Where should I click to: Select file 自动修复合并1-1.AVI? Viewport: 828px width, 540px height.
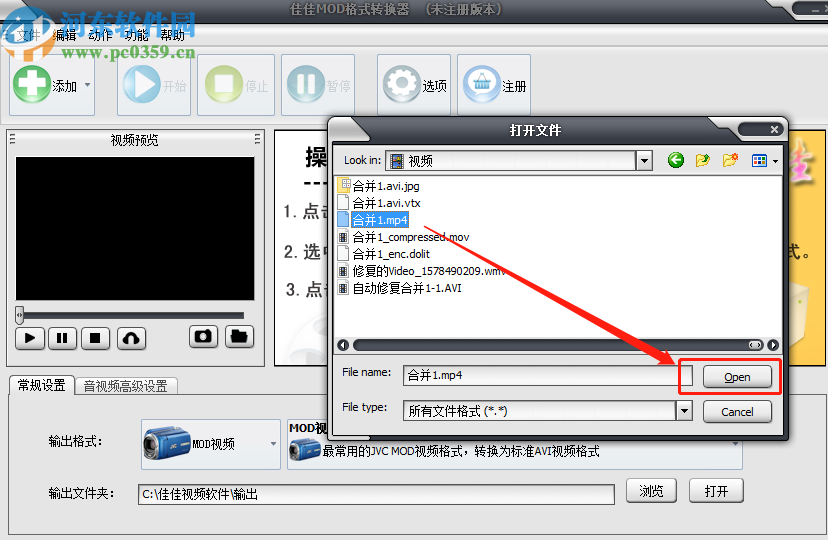[407, 288]
